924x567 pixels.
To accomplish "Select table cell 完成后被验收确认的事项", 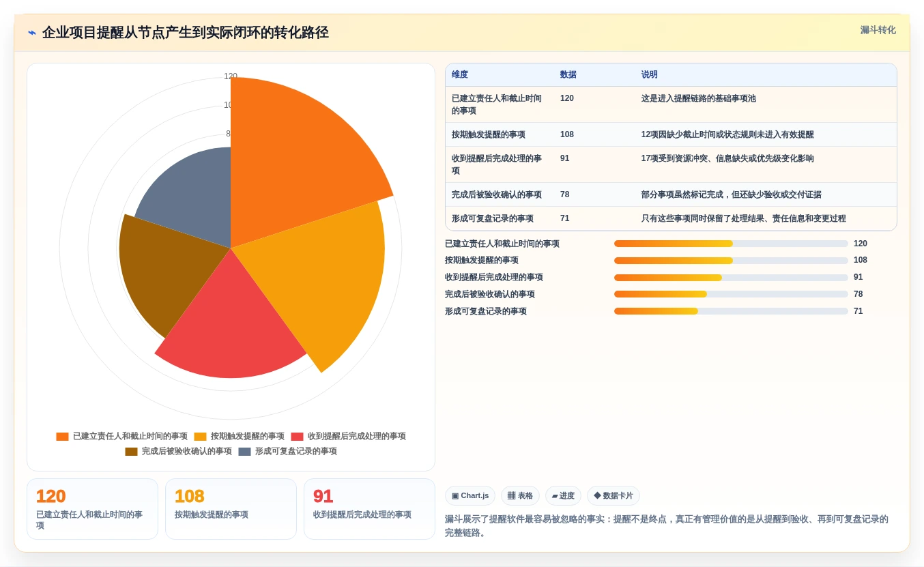I will click(x=497, y=195).
